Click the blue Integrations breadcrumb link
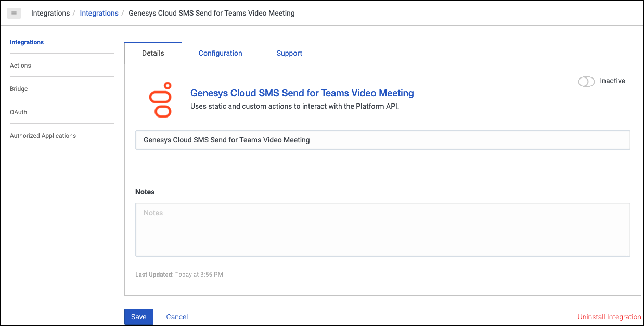Image resolution: width=644 pixels, height=326 pixels. pos(99,13)
